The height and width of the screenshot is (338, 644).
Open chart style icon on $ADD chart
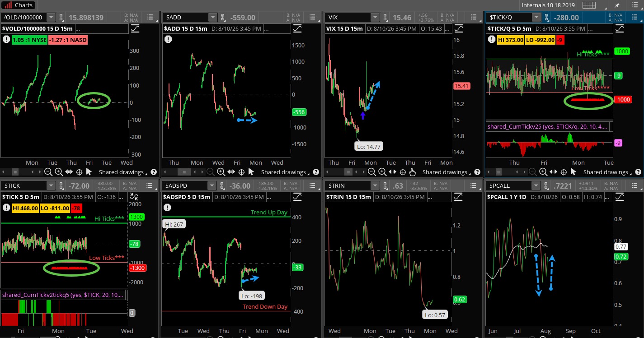(x=297, y=29)
